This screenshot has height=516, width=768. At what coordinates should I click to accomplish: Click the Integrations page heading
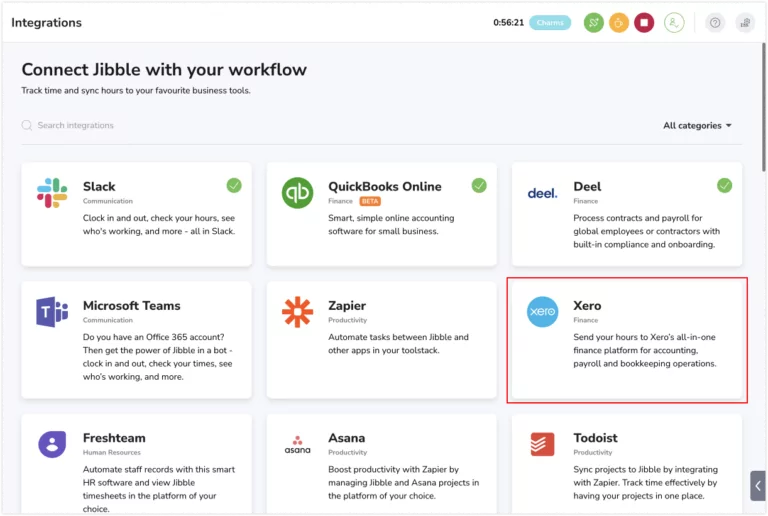coord(47,23)
